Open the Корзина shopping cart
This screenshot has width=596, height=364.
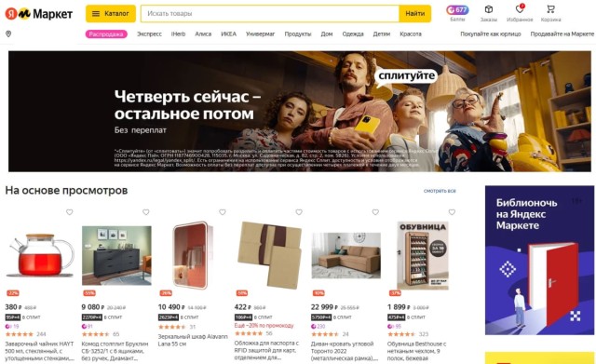550,13
